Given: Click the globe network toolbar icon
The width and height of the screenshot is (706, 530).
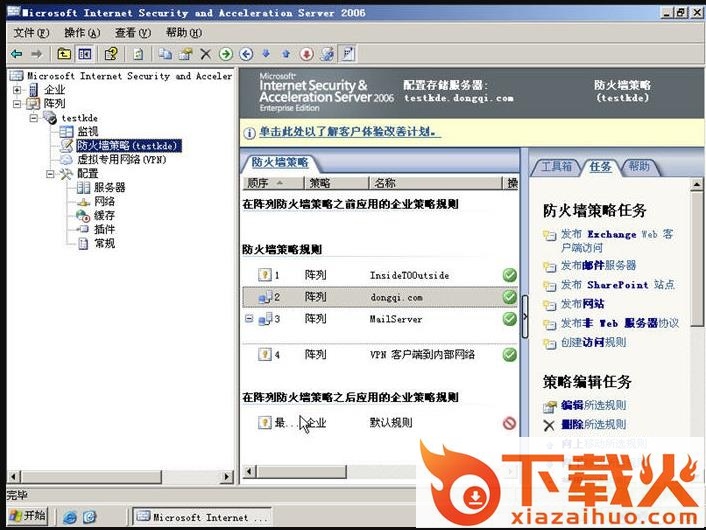Looking at the screenshot, I should pyautogui.click(x=327, y=54).
